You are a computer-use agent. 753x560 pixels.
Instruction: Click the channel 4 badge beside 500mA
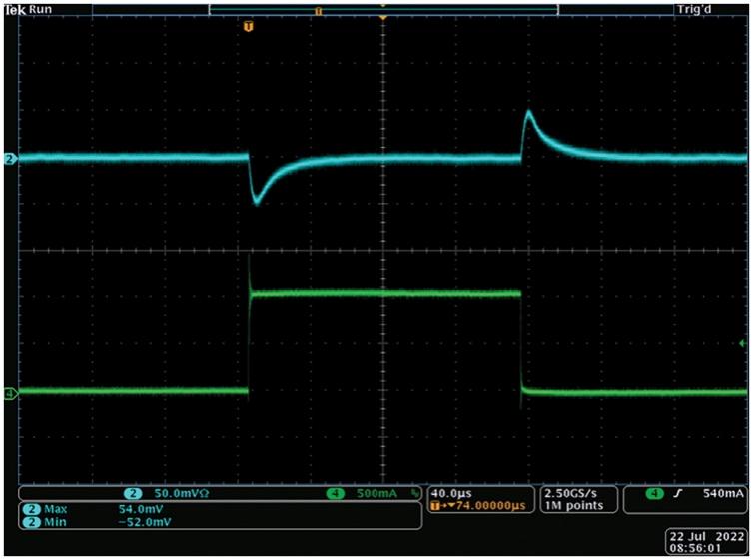click(x=333, y=494)
